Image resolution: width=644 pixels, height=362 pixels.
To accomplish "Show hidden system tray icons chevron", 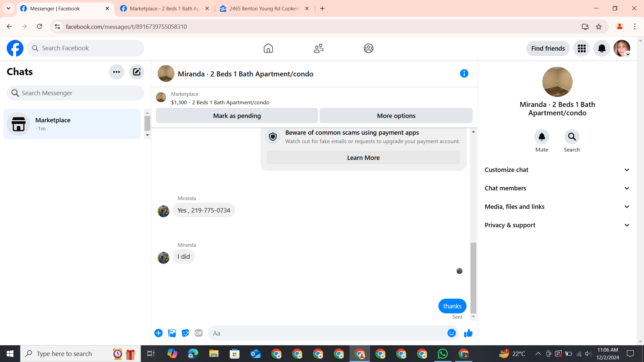I will [538, 354].
